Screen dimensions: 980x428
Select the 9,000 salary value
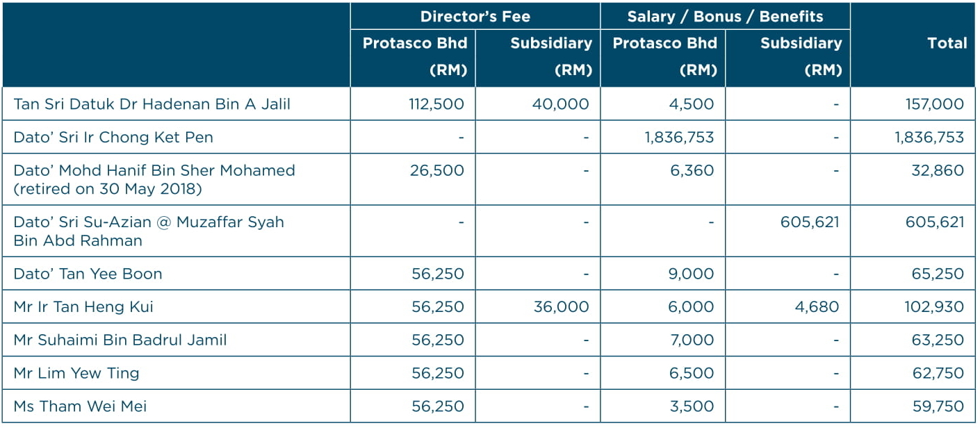tap(691, 274)
